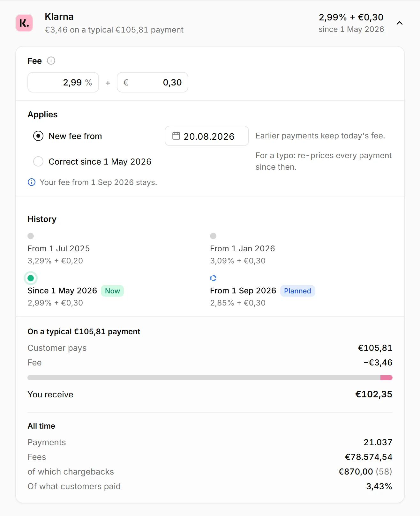Viewport: 420px width, 516px height.
Task: Click the Klarna header title
Action: [x=59, y=17]
